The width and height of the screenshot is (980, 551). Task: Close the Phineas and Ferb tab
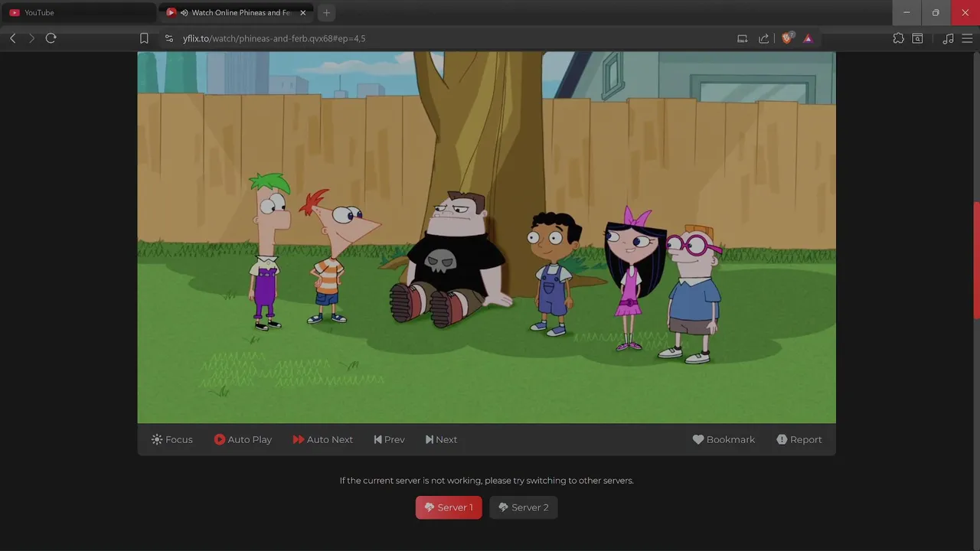click(303, 13)
